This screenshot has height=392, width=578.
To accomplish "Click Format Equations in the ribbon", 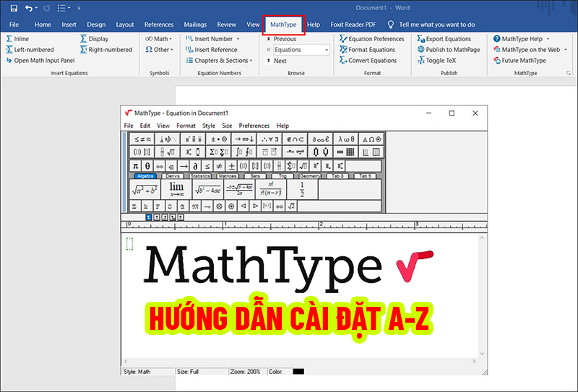I will [x=368, y=49].
